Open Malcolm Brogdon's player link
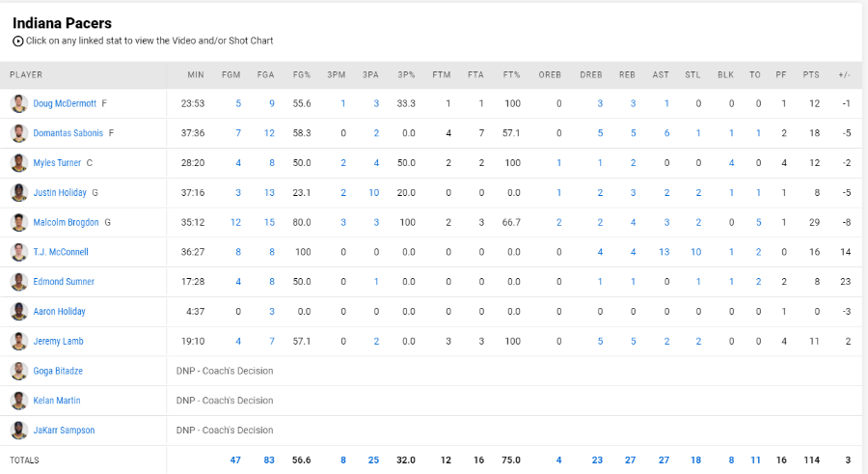 tap(66, 222)
